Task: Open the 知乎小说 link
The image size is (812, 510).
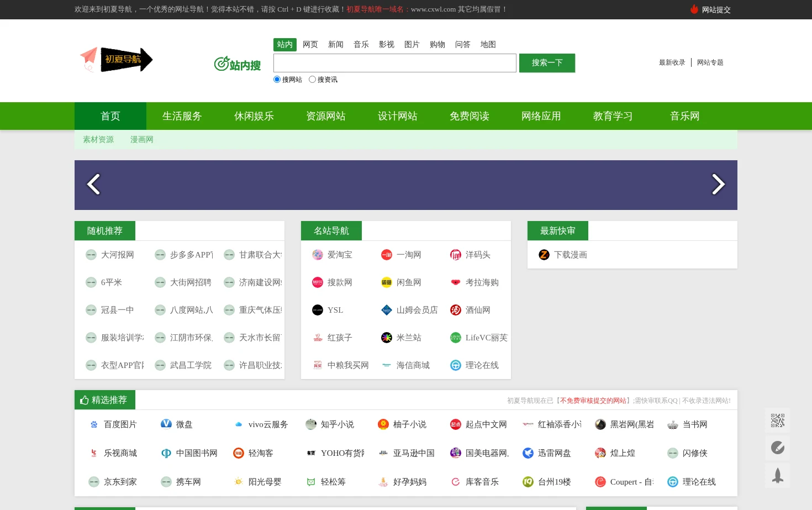Action: point(338,424)
